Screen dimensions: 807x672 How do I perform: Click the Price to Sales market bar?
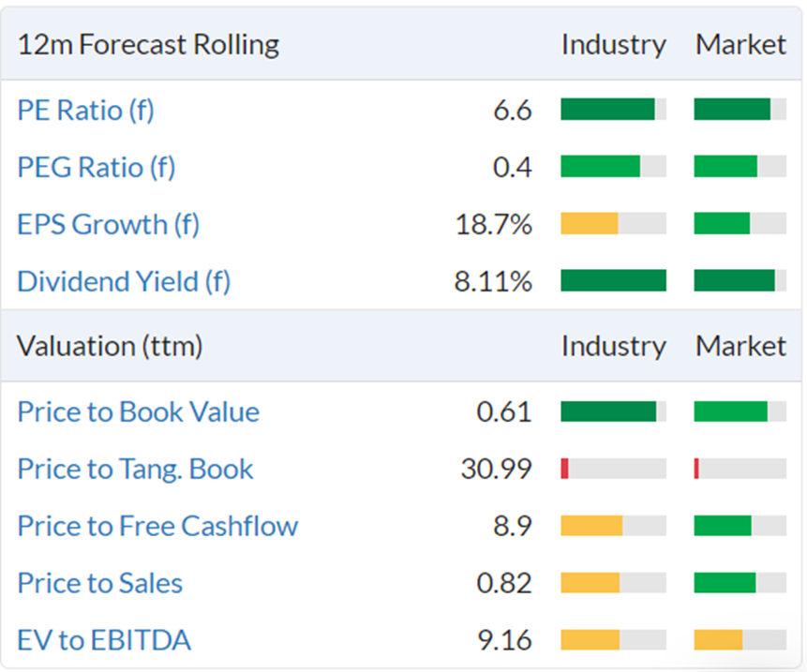(x=740, y=582)
